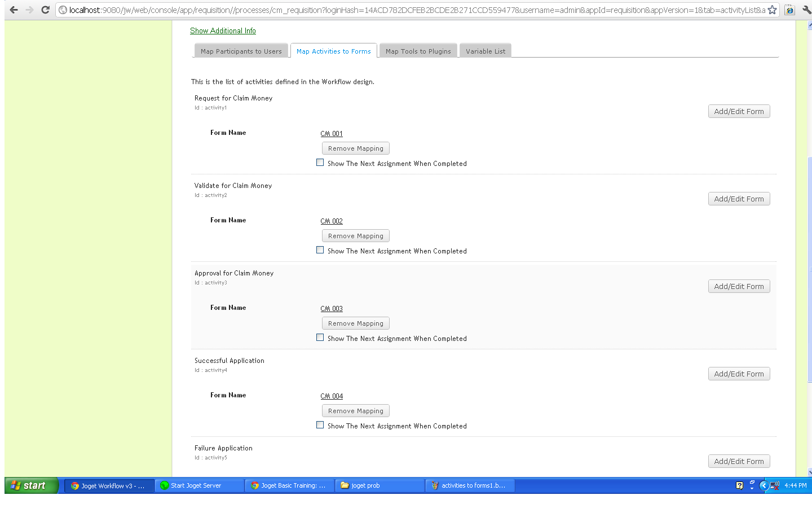
Task: Click the 'Id : activity1' label
Action: pos(211,108)
